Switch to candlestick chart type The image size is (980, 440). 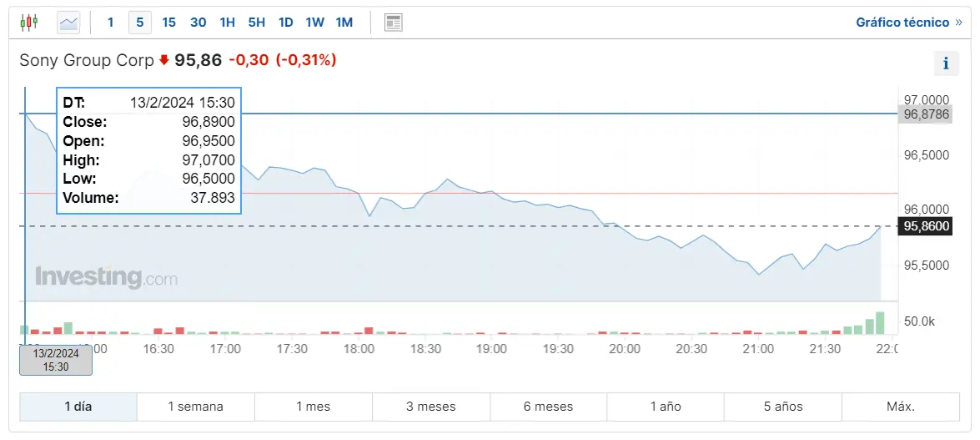pos(29,23)
